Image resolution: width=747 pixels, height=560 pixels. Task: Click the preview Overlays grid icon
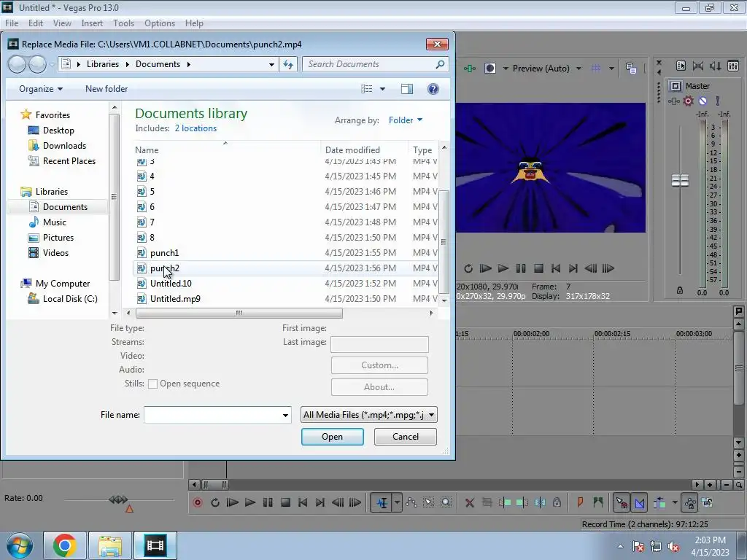pyautogui.click(x=596, y=69)
